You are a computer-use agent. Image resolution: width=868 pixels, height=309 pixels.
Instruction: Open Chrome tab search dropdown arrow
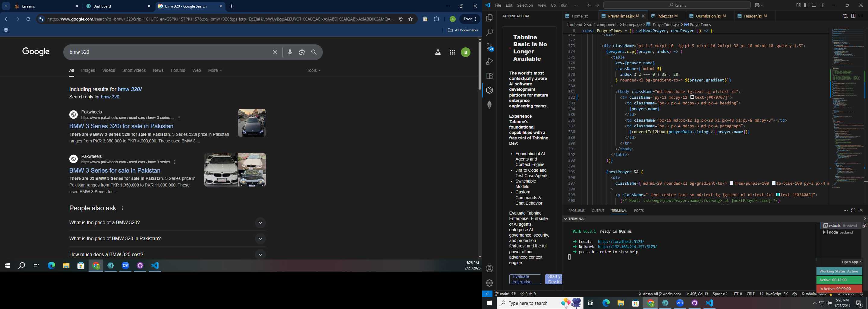pos(6,6)
